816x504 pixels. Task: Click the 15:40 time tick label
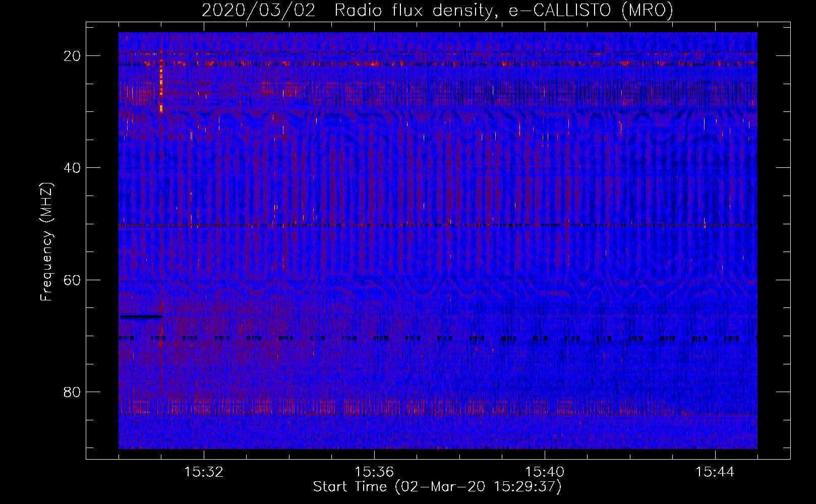(545, 472)
